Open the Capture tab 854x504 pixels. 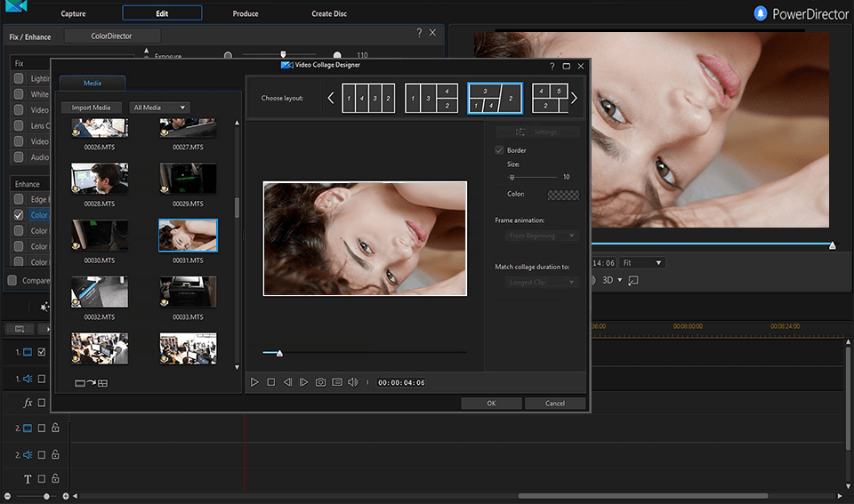pos(73,13)
